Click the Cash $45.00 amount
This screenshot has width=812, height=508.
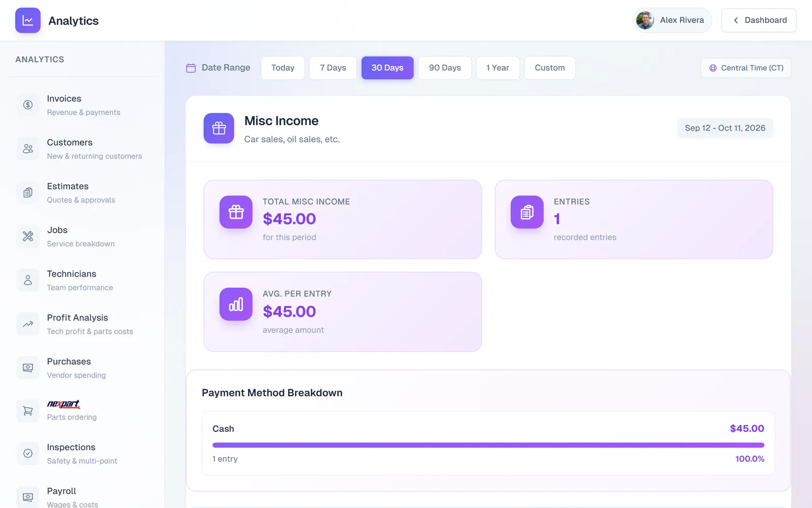pos(747,428)
